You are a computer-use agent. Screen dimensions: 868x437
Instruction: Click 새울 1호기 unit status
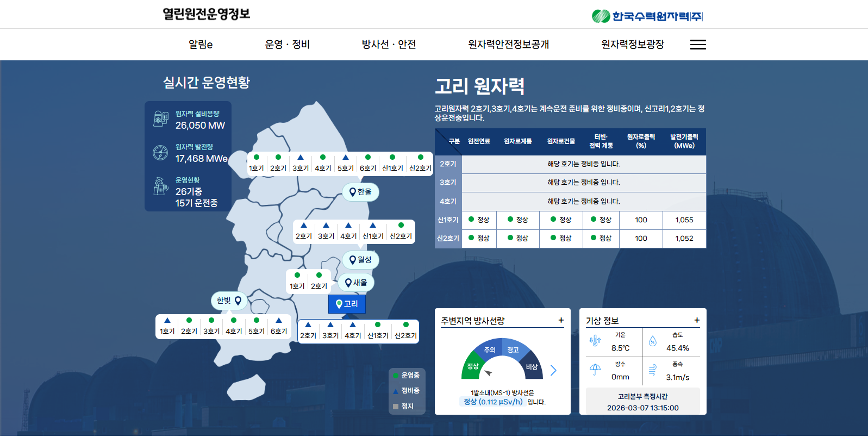[297, 282]
